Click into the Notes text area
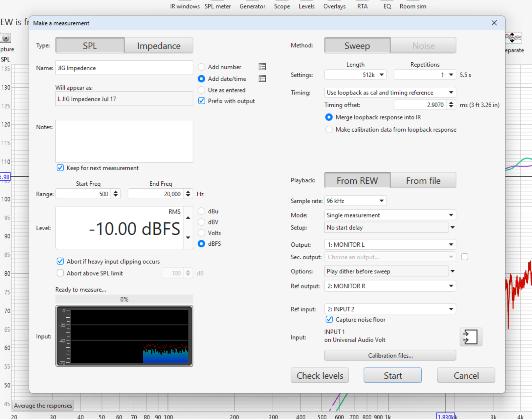The width and height of the screenshot is (532, 419). pos(124,141)
